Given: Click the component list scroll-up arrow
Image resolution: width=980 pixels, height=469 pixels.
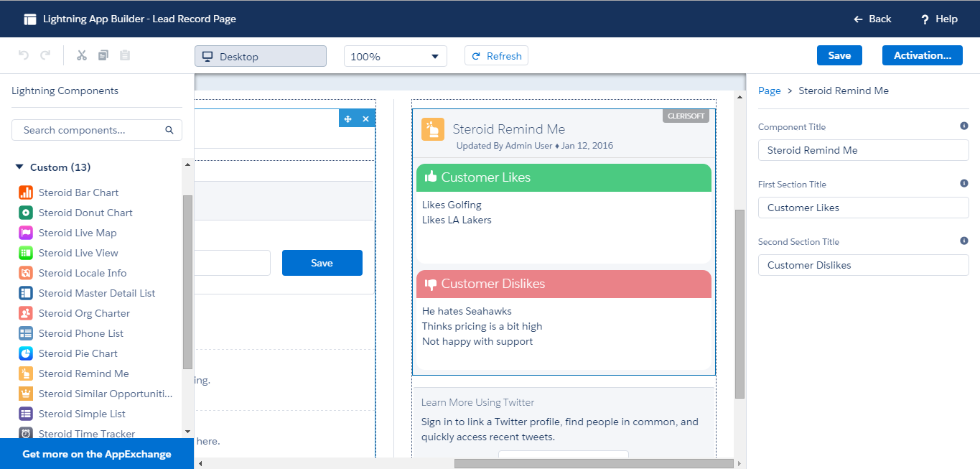Looking at the screenshot, I should pyautogui.click(x=187, y=164).
